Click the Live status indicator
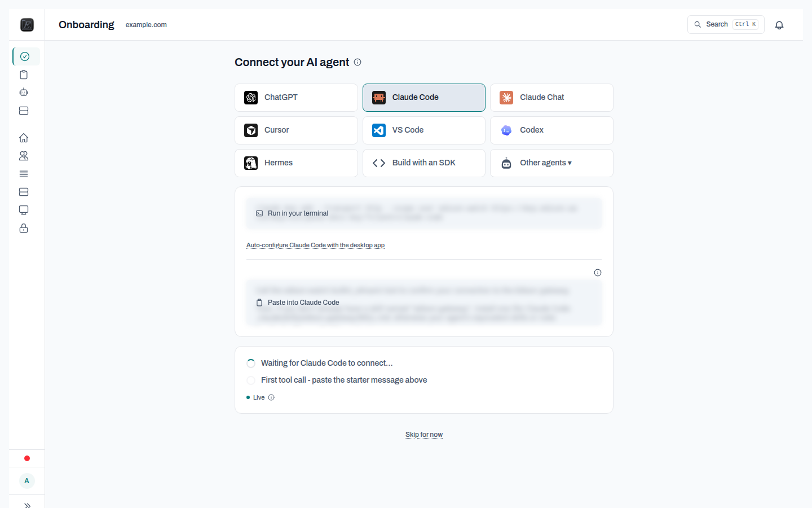 pos(255,397)
